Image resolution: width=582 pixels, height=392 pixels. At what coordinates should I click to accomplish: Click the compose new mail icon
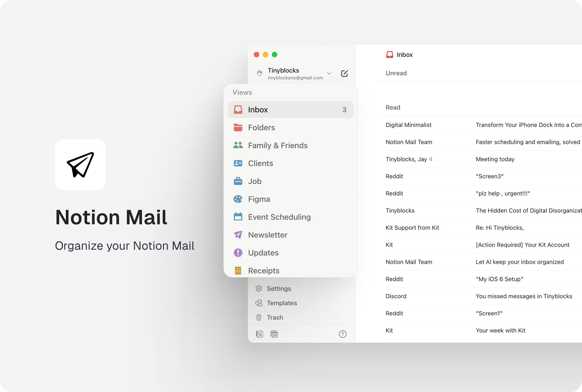pyautogui.click(x=344, y=73)
